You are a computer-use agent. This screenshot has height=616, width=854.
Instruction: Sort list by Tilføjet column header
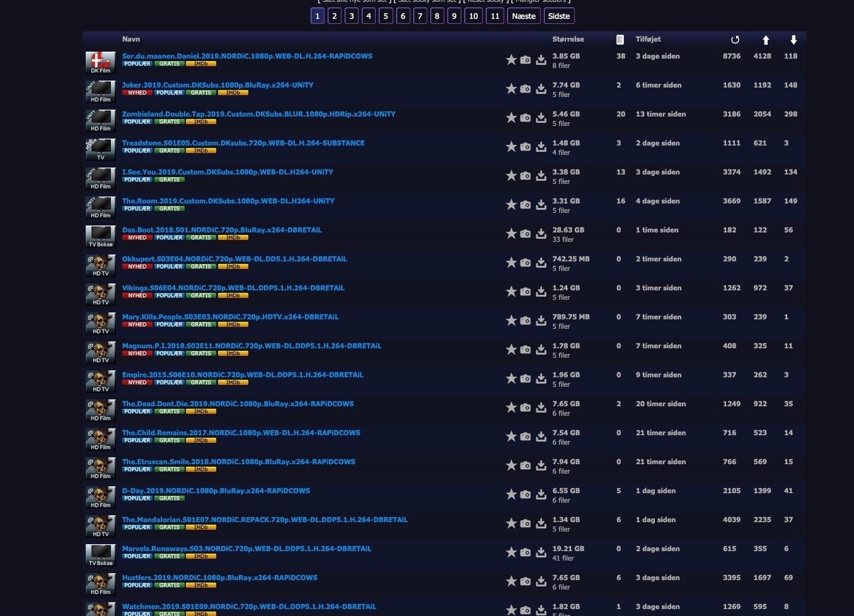pos(648,39)
